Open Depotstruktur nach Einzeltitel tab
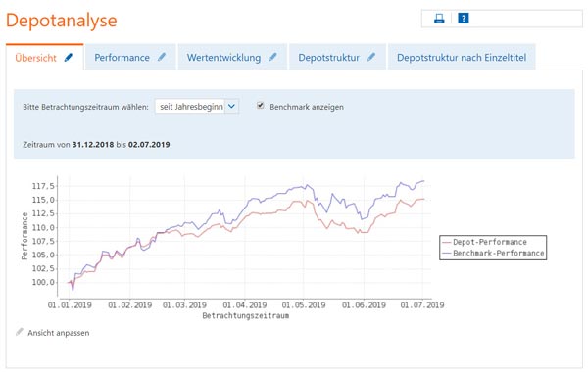 point(462,58)
